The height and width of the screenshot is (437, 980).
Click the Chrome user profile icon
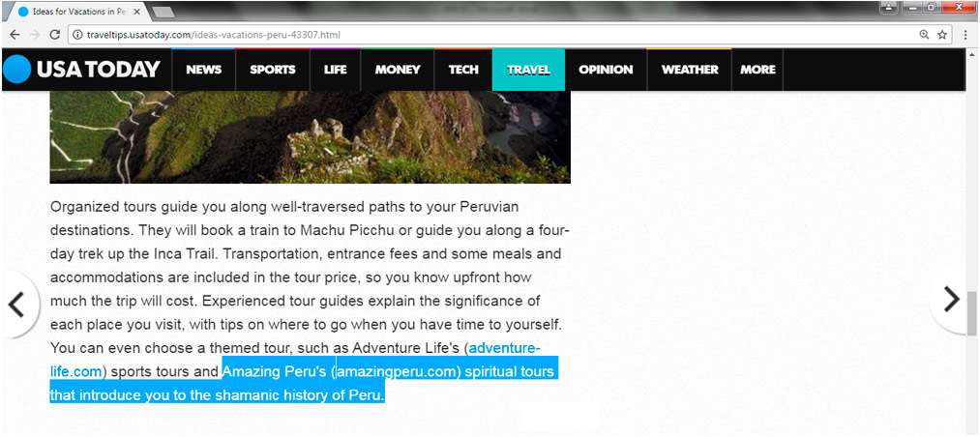tap(889, 7)
